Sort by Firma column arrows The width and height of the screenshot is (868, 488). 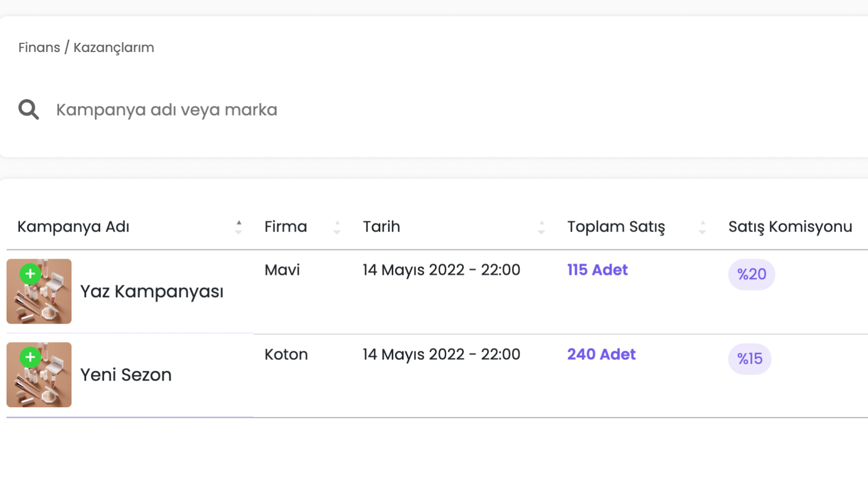point(337,227)
